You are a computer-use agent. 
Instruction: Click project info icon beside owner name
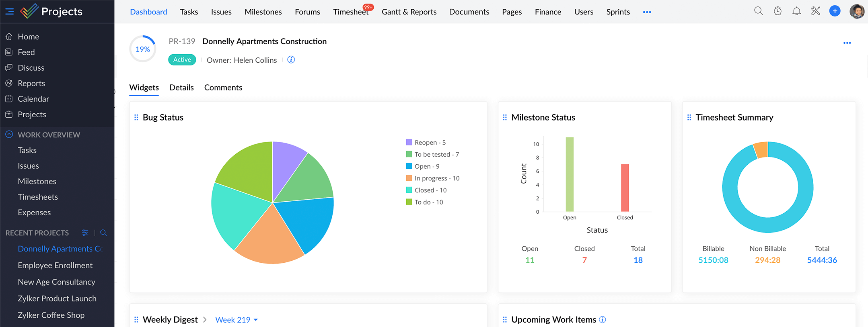tap(291, 60)
